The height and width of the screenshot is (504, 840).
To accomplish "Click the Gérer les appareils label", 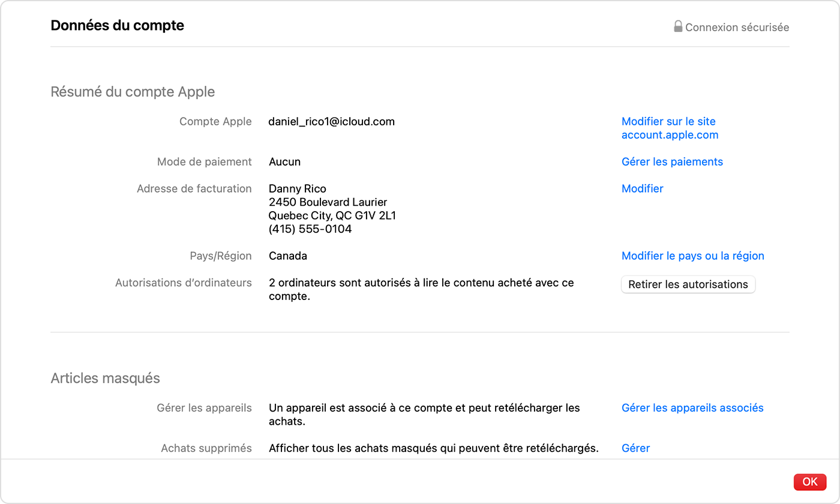I will [205, 408].
